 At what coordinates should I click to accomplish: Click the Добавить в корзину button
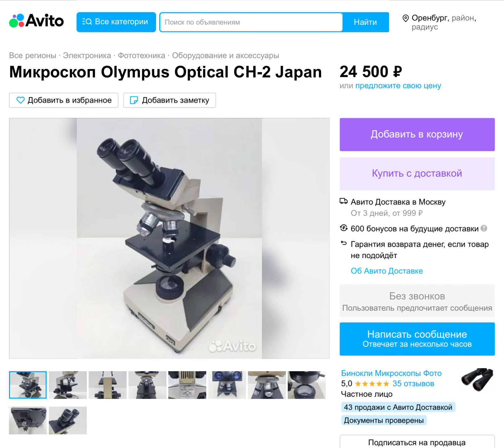pos(417,134)
